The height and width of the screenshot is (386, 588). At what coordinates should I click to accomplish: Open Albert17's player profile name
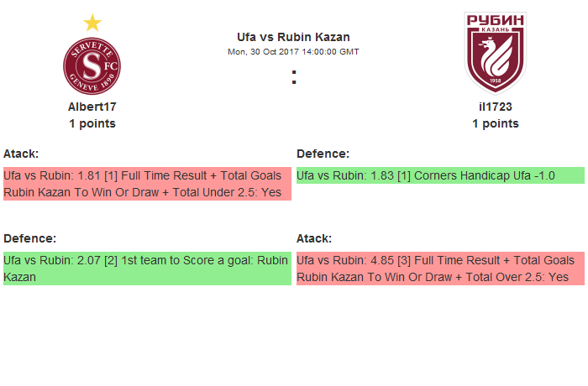coord(92,107)
